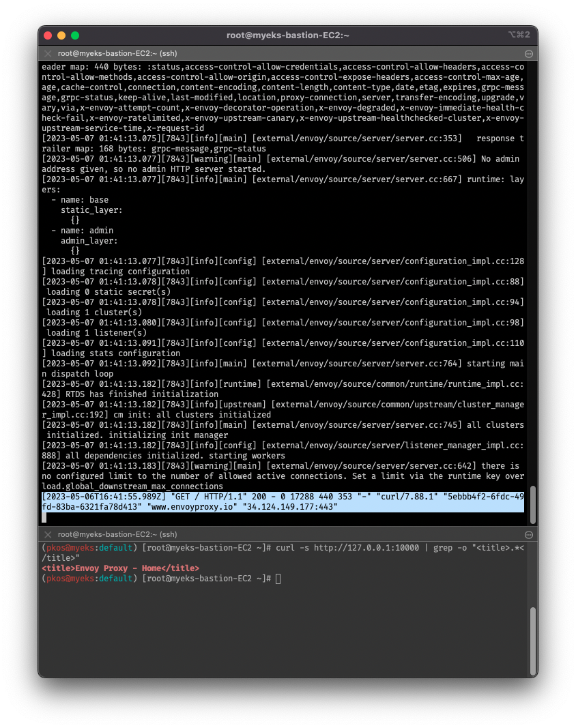Click the cursor at the final shell prompt

pos(278,579)
